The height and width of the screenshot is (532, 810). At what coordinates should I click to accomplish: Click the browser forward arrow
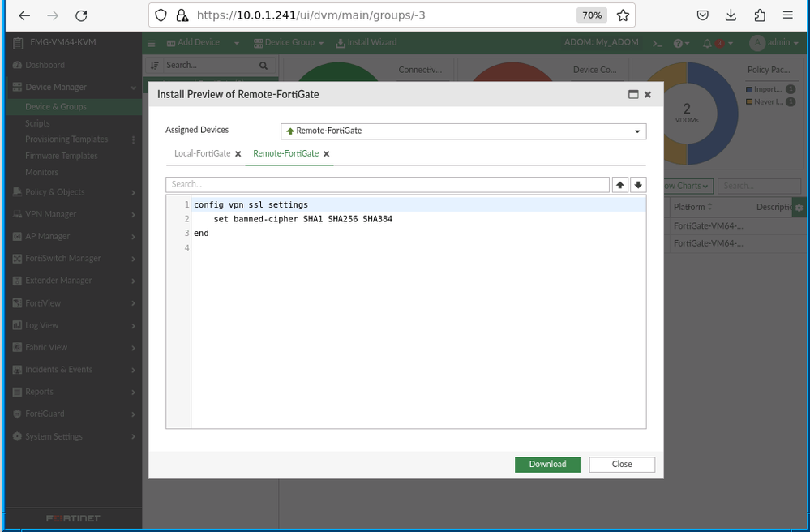[x=53, y=15]
